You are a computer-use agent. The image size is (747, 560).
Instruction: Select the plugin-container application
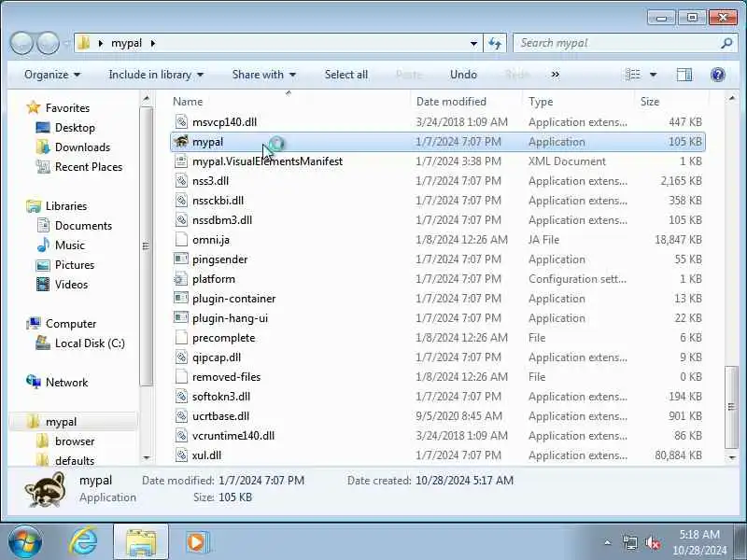point(437,299)
